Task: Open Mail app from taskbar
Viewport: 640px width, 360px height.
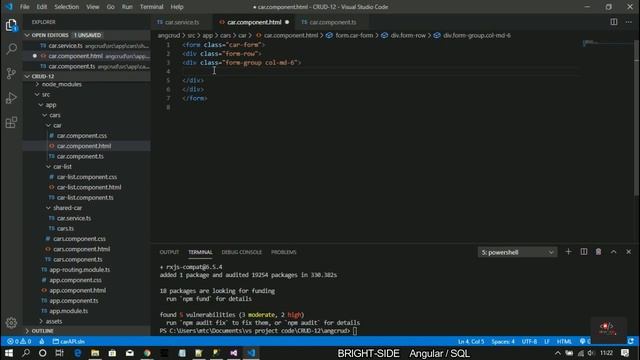Action: pyautogui.click(x=130, y=353)
